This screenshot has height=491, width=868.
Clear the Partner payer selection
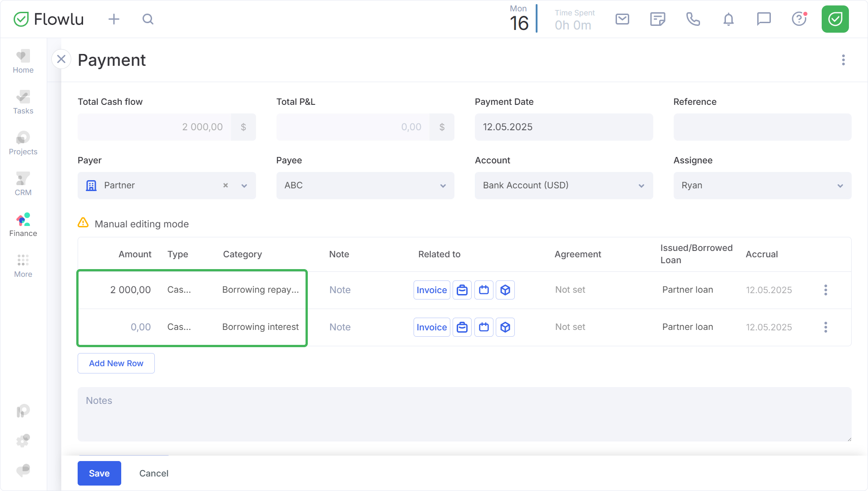[226, 186]
